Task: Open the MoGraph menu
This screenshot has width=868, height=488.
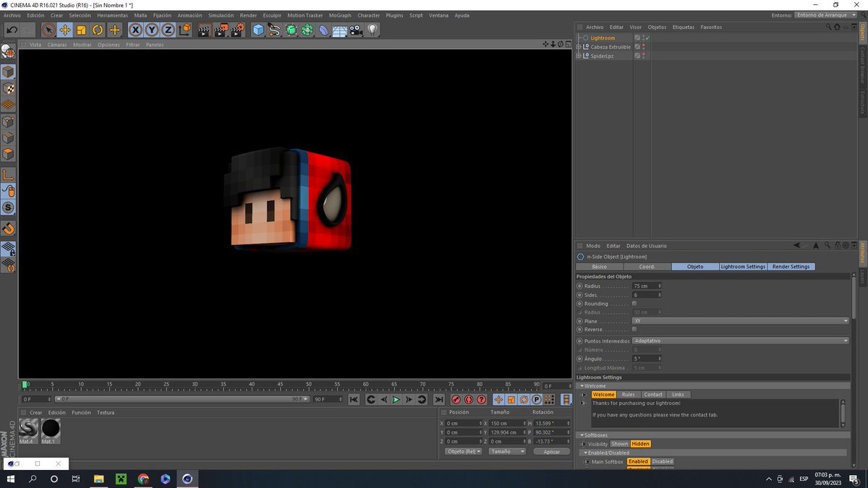Action: pos(339,15)
